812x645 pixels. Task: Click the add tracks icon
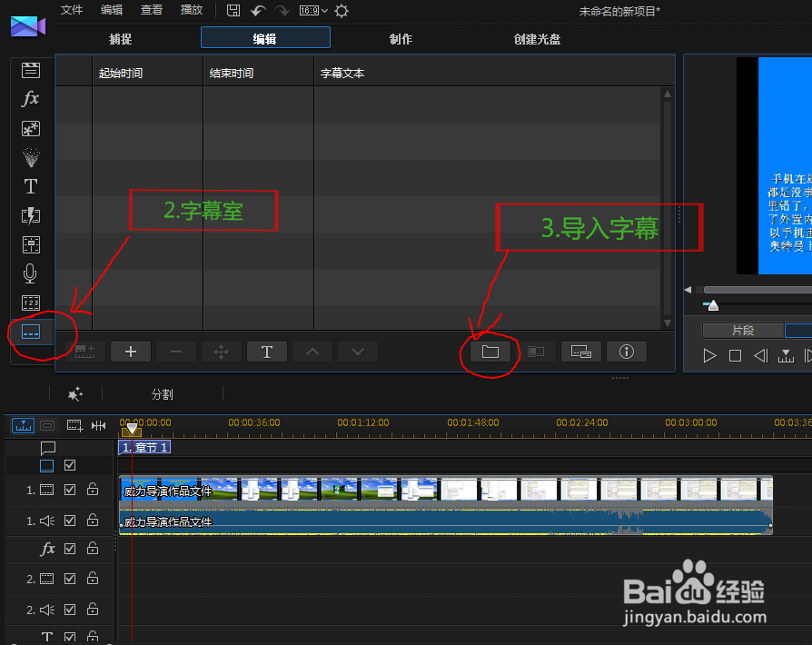coord(74,426)
